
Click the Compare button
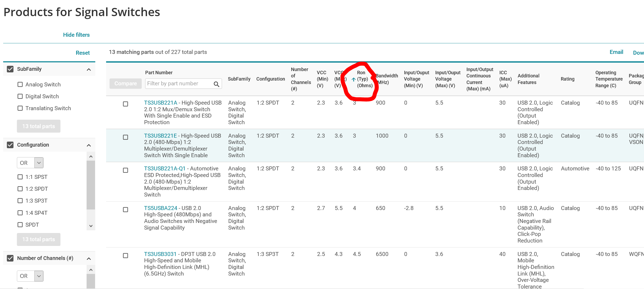coord(126,83)
